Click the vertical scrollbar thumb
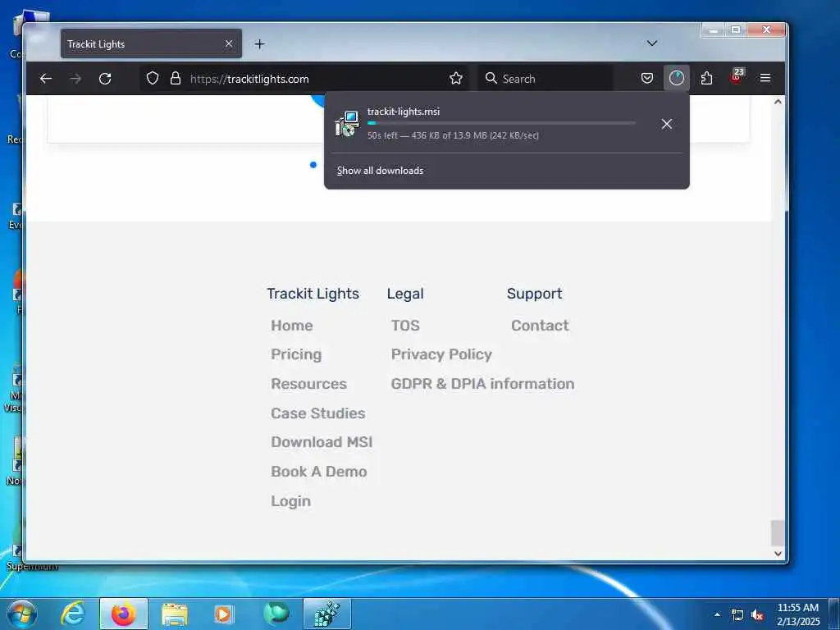Screen dimensions: 840x630 [x=778, y=533]
